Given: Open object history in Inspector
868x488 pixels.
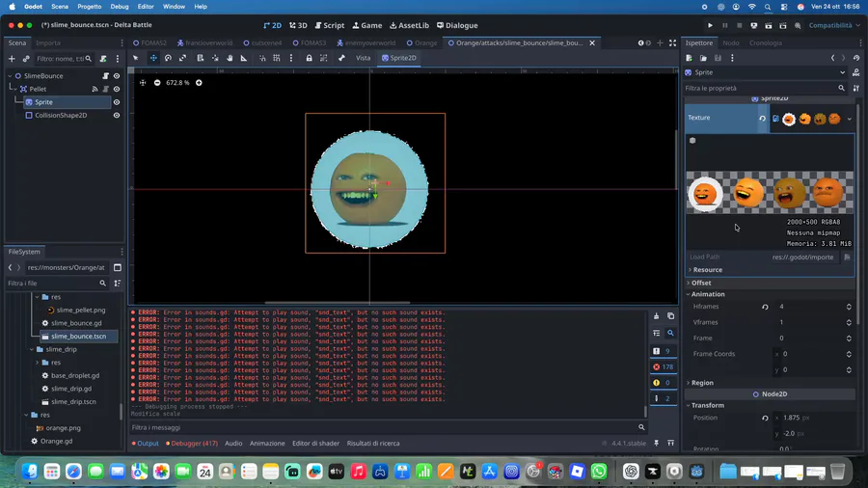Looking at the screenshot, I should point(856,58).
